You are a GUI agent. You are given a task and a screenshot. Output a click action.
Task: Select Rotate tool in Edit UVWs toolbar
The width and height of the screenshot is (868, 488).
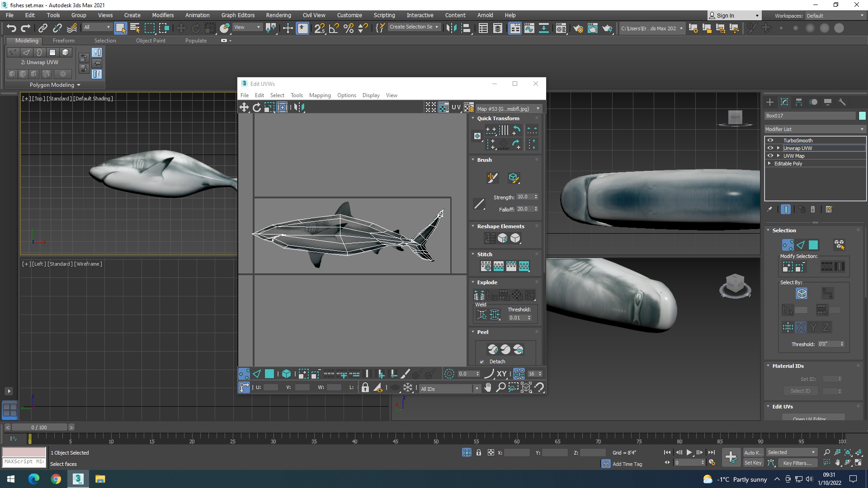257,107
